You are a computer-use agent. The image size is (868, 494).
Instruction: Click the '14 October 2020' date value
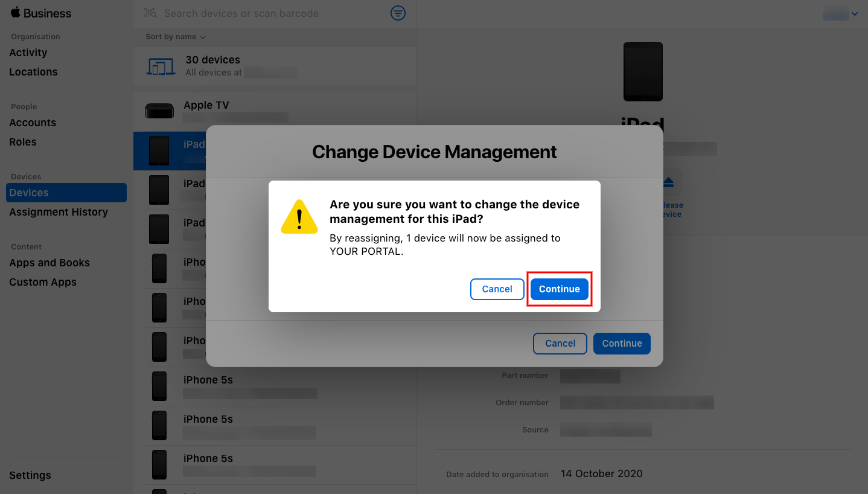(602, 473)
